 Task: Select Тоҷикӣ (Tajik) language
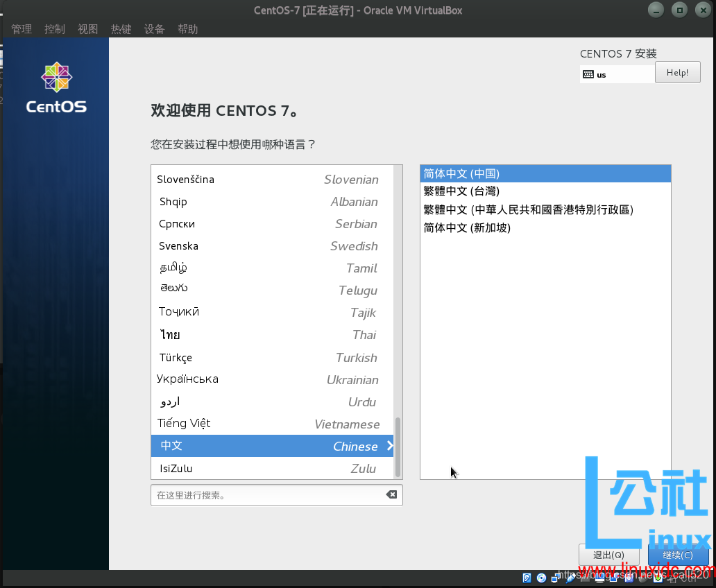[x=272, y=313]
